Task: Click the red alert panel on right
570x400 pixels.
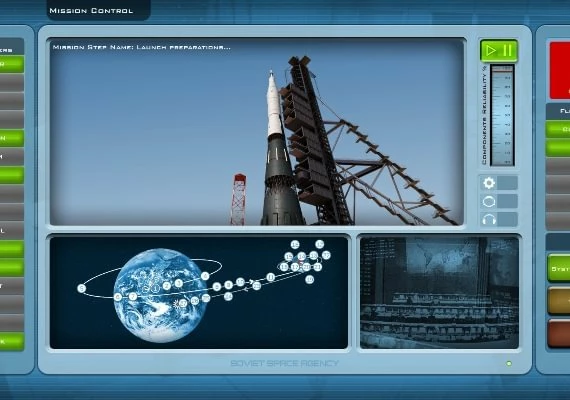Action: pos(560,70)
